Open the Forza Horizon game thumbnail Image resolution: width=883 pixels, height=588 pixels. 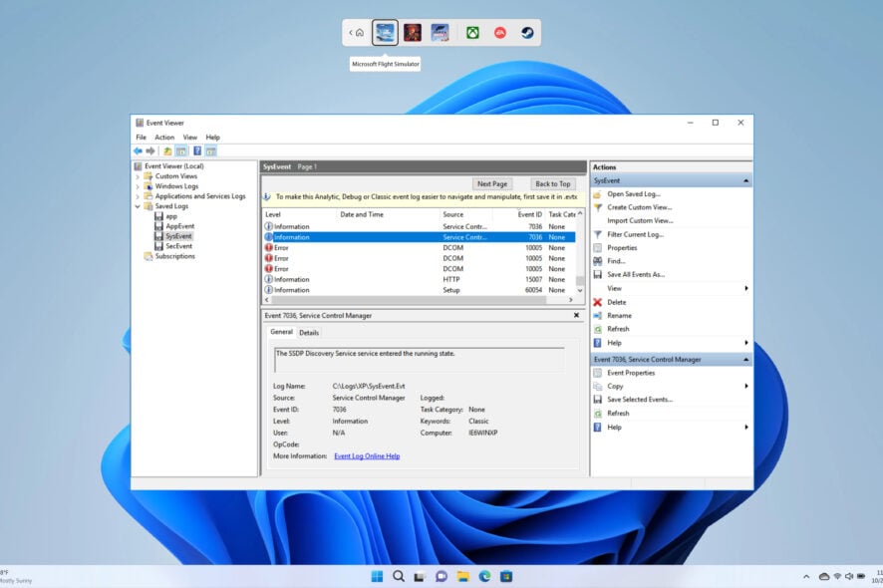[x=440, y=33]
